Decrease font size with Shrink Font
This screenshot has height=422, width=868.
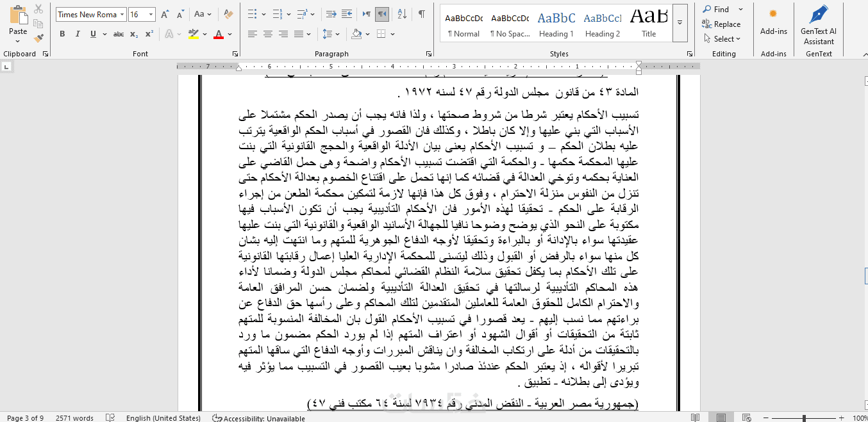pyautogui.click(x=179, y=14)
